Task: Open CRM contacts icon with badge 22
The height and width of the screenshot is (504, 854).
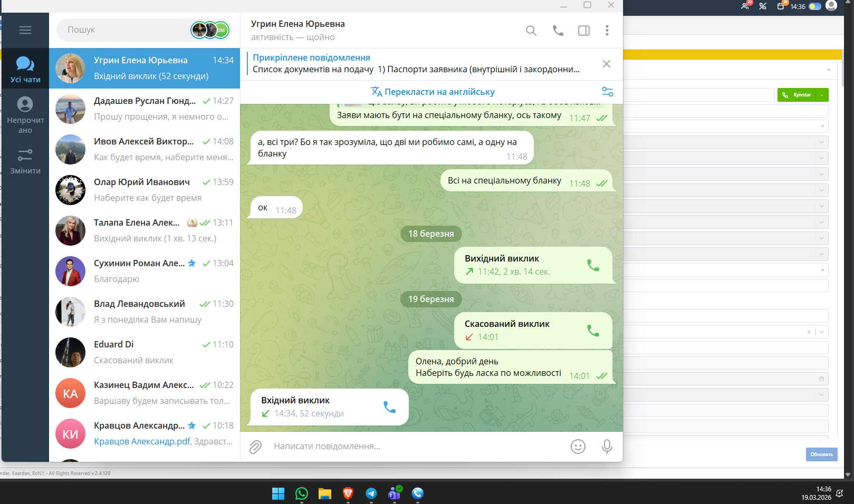Action: coord(745,6)
